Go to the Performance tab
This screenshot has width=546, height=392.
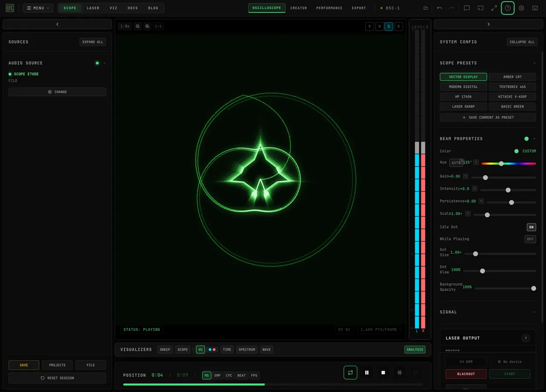tap(329, 8)
